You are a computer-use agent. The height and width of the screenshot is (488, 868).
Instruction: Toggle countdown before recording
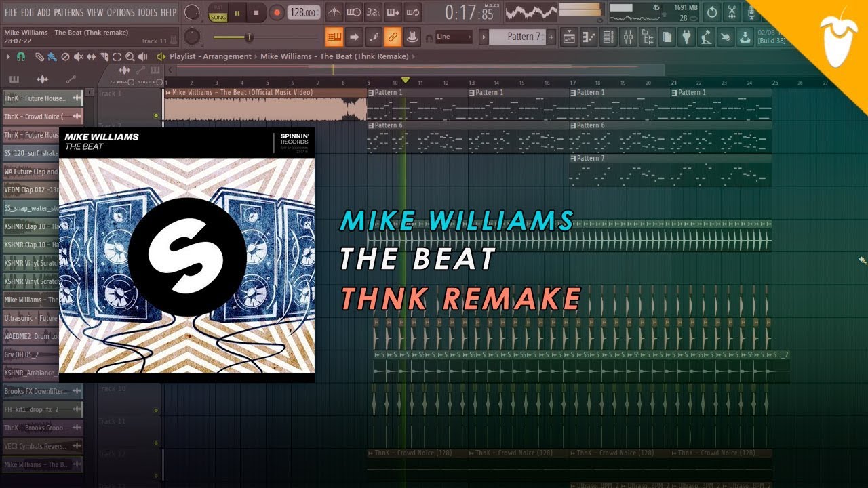pyautogui.click(x=372, y=12)
